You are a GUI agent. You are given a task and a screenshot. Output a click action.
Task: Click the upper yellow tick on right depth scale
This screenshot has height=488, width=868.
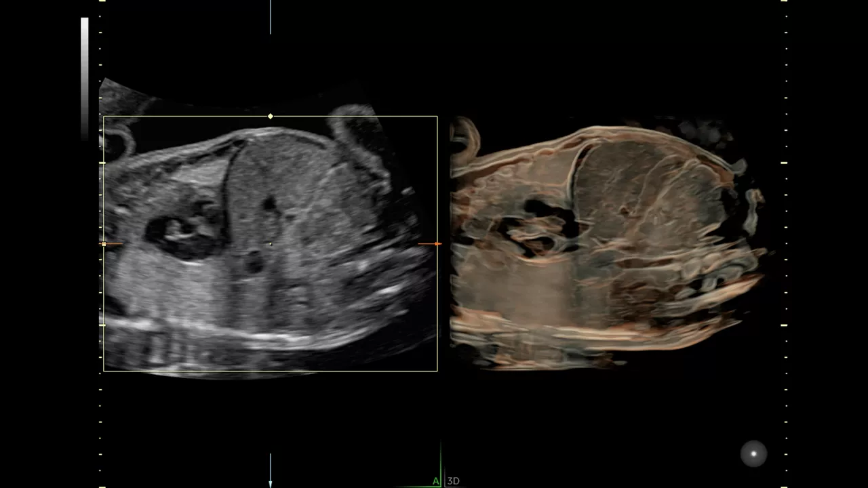pos(784,163)
